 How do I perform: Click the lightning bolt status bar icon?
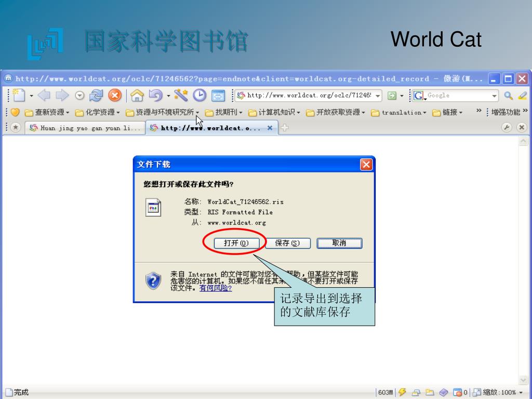tap(403, 392)
